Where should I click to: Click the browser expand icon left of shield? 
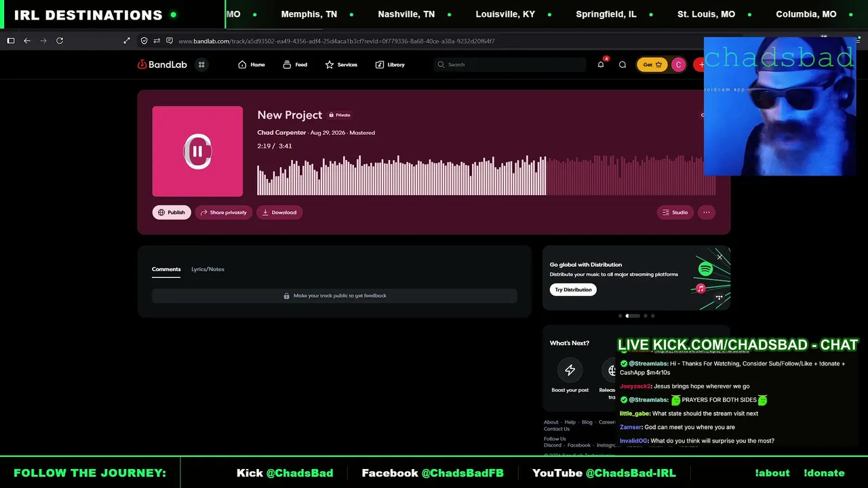point(127,41)
